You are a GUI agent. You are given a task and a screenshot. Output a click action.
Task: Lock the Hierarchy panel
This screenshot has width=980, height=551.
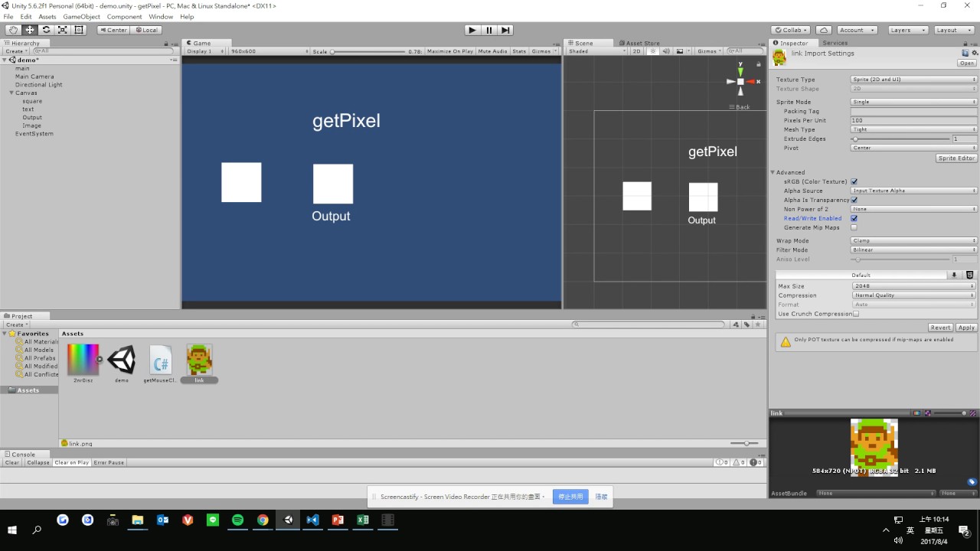coord(167,44)
